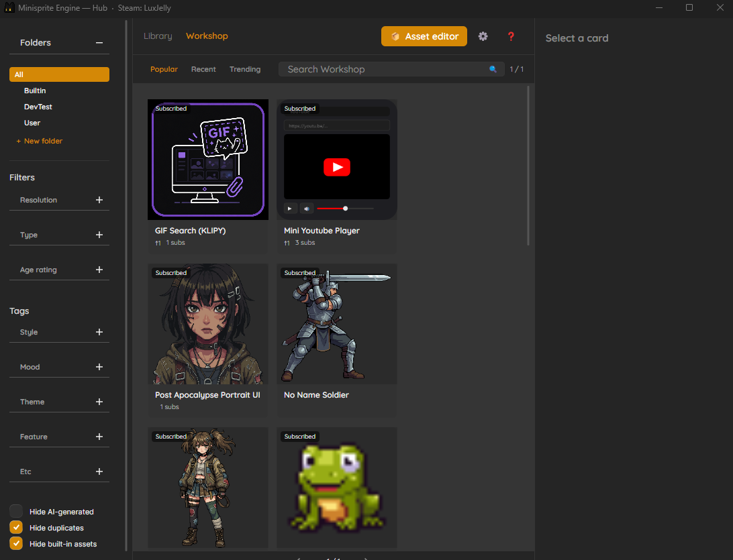The width and height of the screenshot is (733, 560).
Task: Select the Mini Youtube Player card
Action: [336, 176]
